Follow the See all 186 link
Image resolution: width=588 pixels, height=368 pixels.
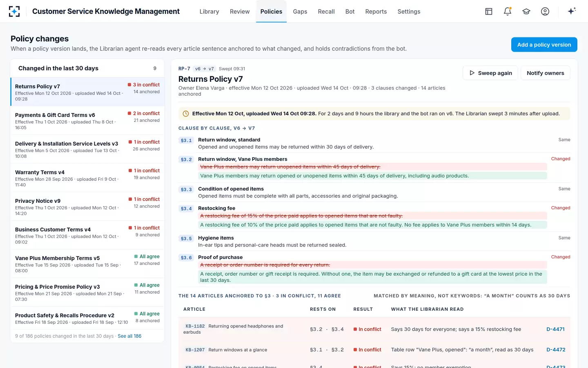[x=129, y=336]
